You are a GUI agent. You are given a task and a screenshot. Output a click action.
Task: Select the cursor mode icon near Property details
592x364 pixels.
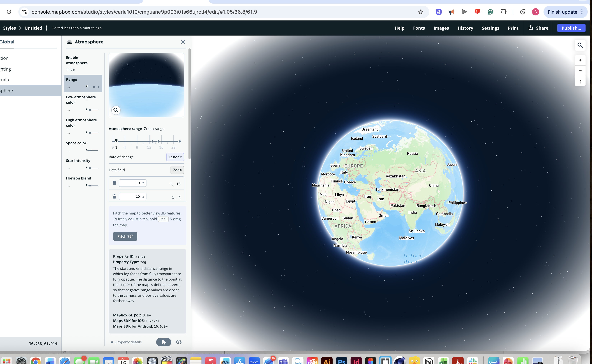(164, 342)
